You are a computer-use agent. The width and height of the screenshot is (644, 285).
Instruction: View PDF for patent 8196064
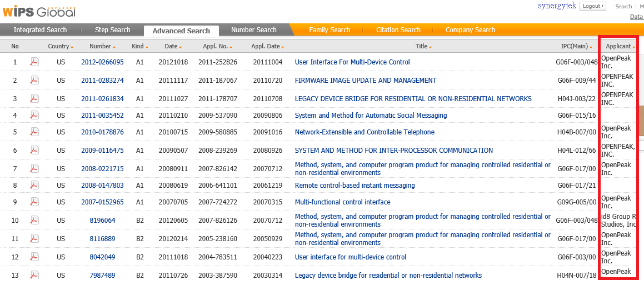34,221
